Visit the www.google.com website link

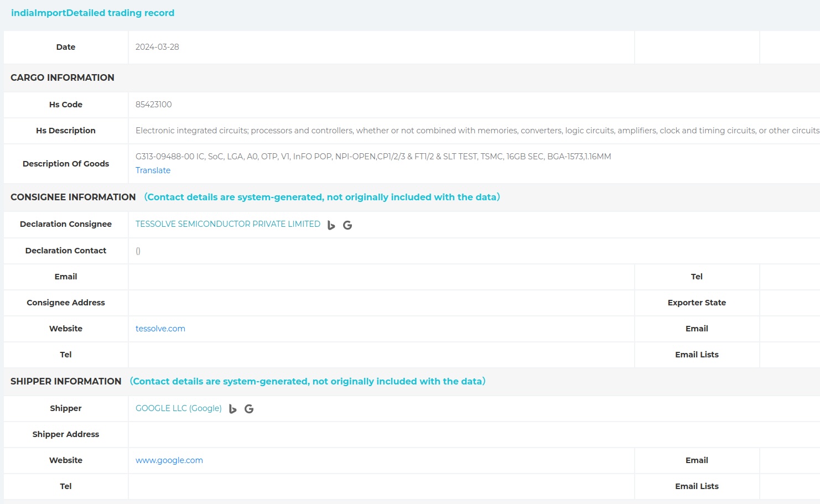click(169, 460)
